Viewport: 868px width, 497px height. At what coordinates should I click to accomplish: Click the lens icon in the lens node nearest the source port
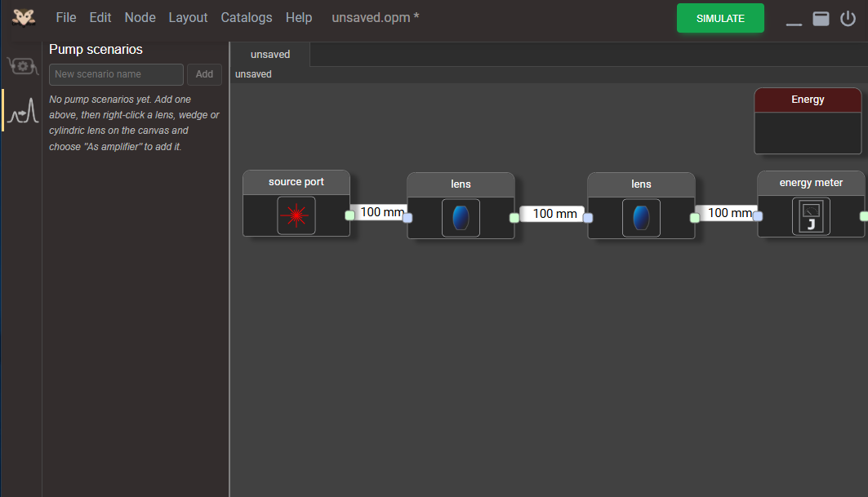click(x=461, y=218)
